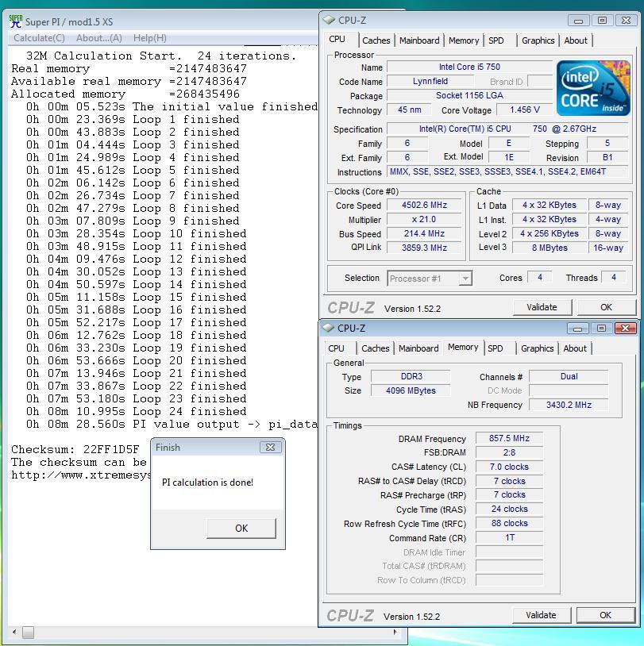Close the Finish dialog with X
Screen dimensions: 644x646
[x=271, y=448]
